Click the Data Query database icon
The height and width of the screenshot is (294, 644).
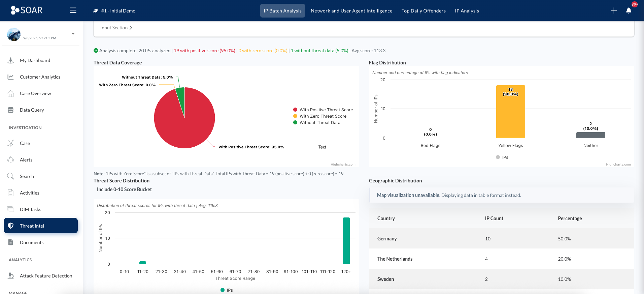pyautogui.click(x=11, y=110)
